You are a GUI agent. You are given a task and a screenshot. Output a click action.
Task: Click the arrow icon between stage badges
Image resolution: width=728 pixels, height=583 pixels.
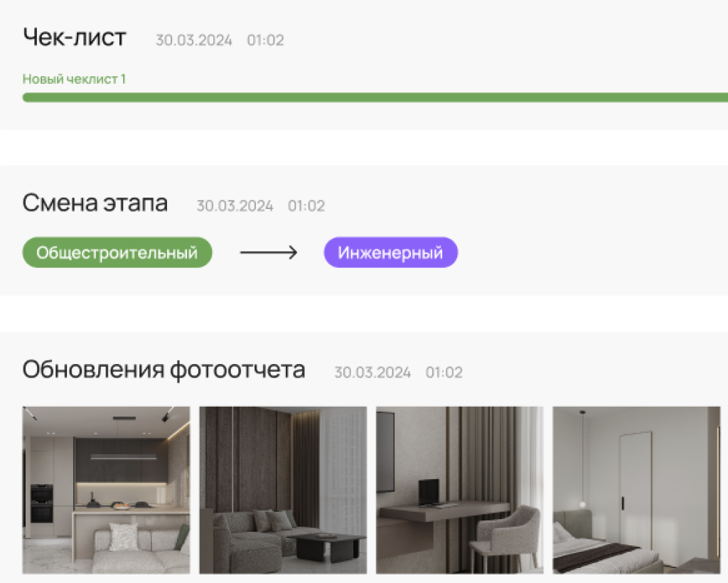pyautogui.click(x=268, y=252)
